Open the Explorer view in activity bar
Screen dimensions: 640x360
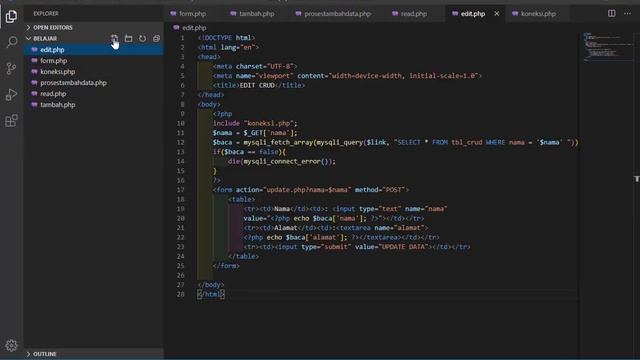[x=11, y=16]
